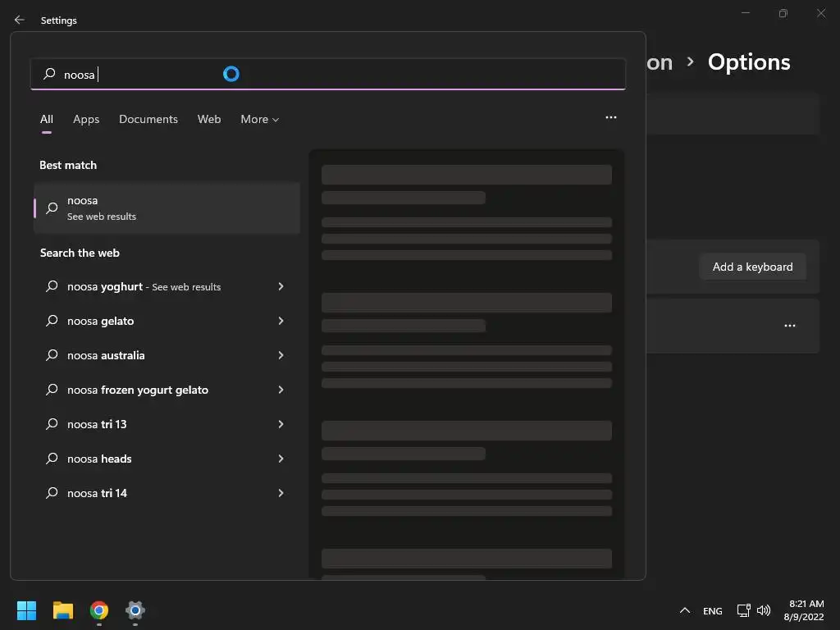The image size is (840, 630).
Task: Click the volume speaker icon
Action: click(764, 610)
